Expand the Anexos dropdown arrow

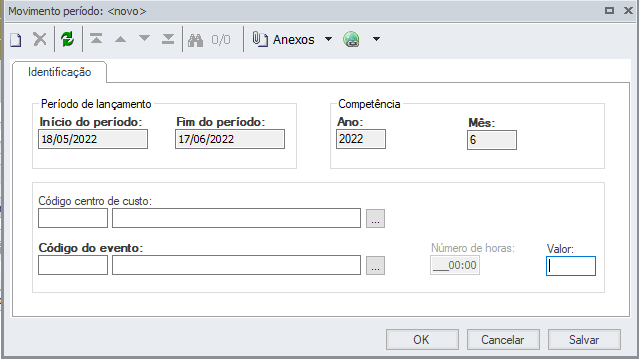(x=328, y=39)
